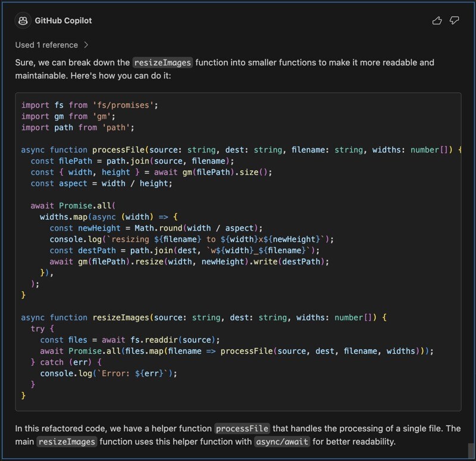The image size is (476, 461).
Task: Click the line with gm(filePath).size()
Action: [x=151, y=172]
